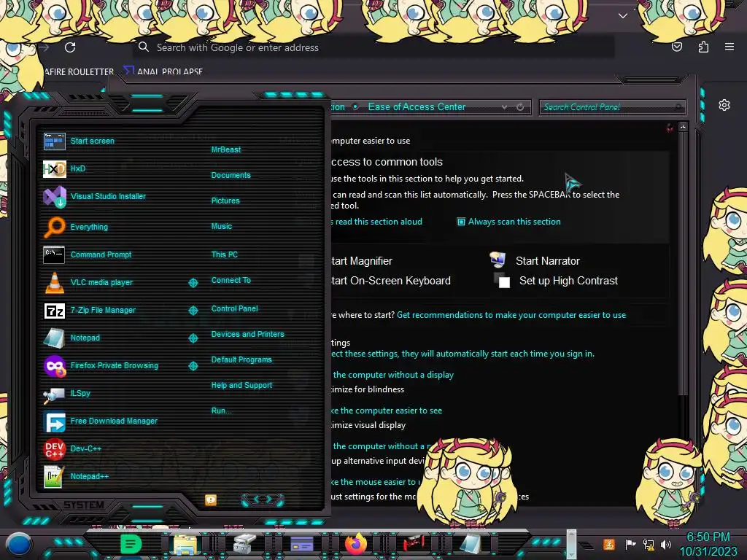The width and height of the screenshot is (747, 560).
Task: Open Get recommendations to make computer easier link
Action: tap(511, 315)
